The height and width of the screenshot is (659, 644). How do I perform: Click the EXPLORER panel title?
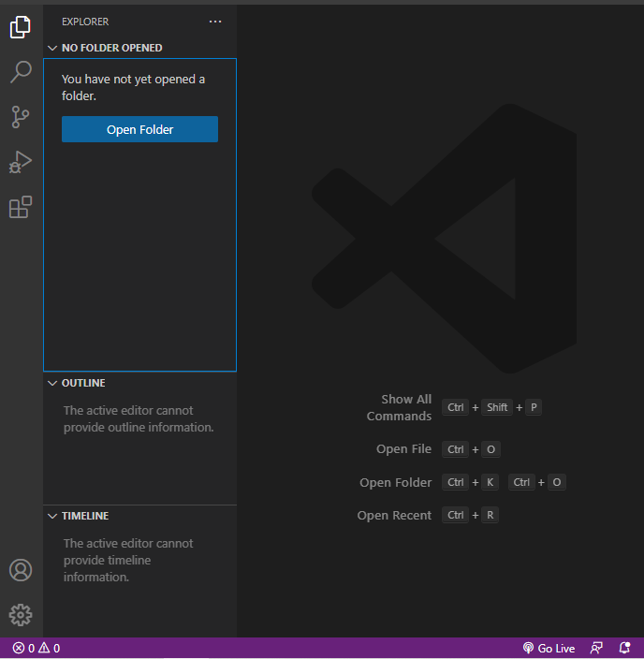(85, 22)
